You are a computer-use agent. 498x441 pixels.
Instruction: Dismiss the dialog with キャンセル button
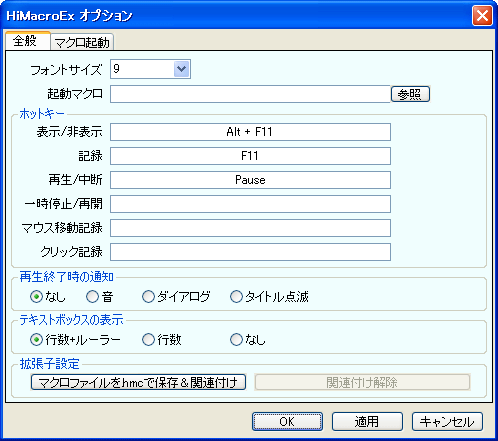pos(447,422)
